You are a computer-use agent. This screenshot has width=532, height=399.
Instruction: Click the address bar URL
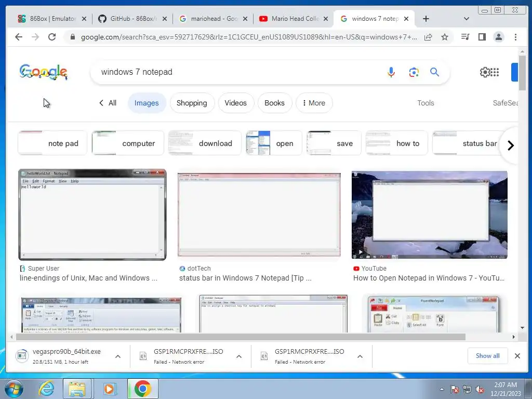[x=249, y=37]
